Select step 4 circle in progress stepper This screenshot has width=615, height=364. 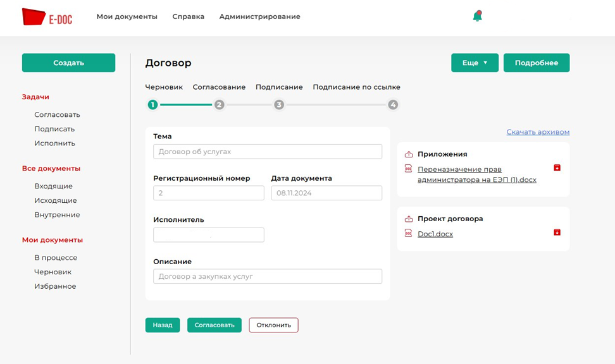tap(393, 105)
